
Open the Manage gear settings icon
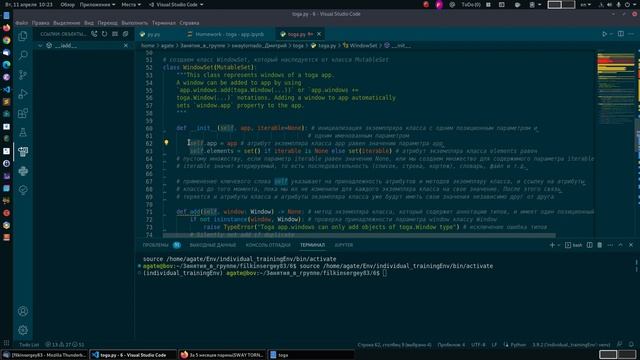tap(23, 330)
